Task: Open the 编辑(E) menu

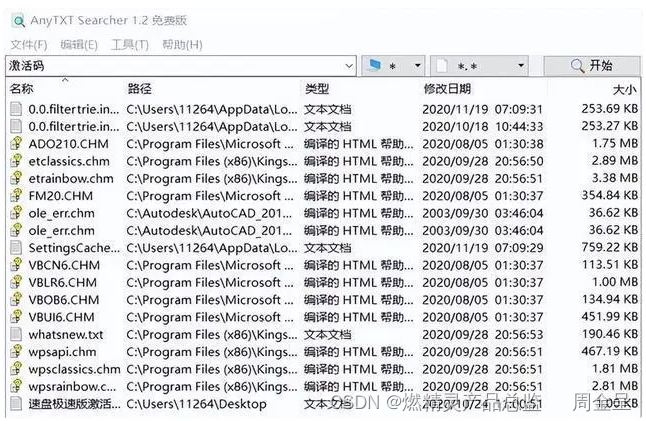Action: [79, 44]
